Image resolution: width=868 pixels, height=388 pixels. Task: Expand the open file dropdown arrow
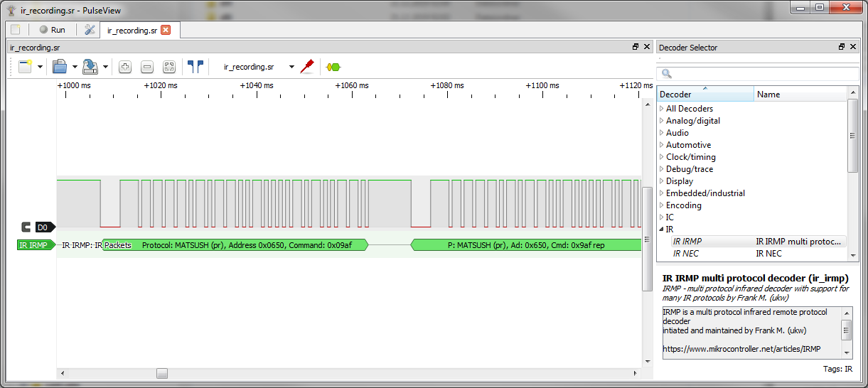[75, 67]
